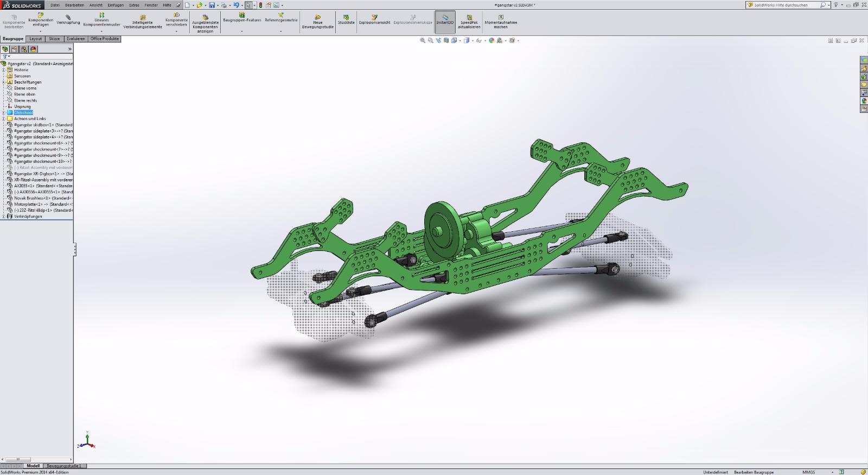Open Referenzgeometrie tool
The width and height of the screenshot is (868, 475).
coord(281,17)
